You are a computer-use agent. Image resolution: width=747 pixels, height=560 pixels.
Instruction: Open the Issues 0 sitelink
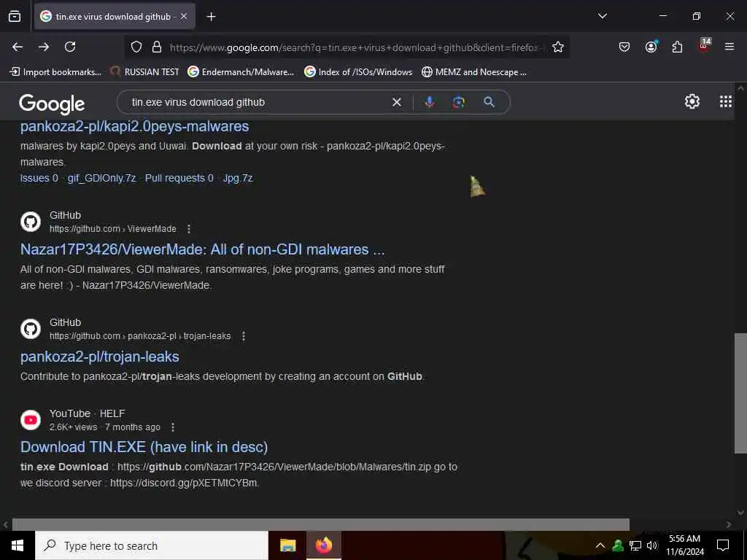pyautogui.click(x=39, y=178)
